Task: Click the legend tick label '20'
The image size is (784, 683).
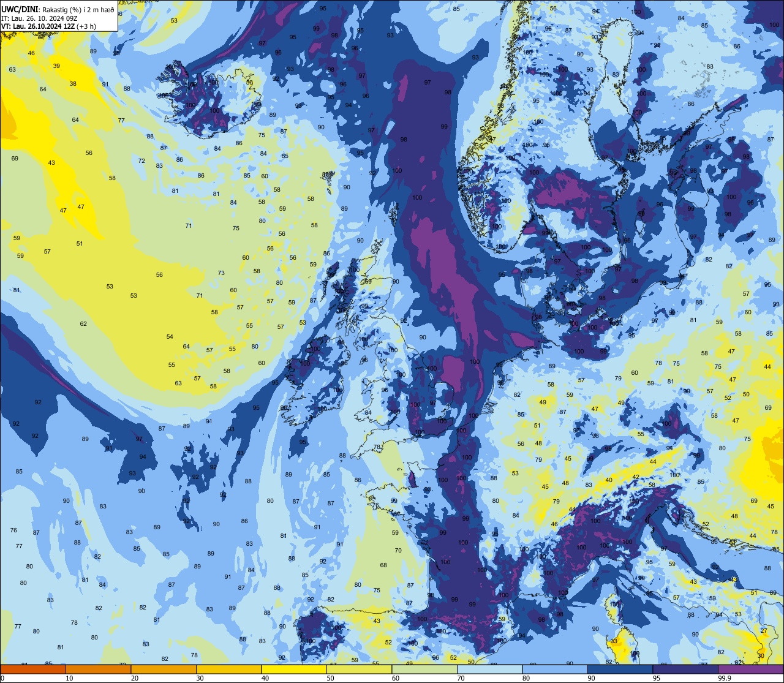Action: click(x=135, y=678)
